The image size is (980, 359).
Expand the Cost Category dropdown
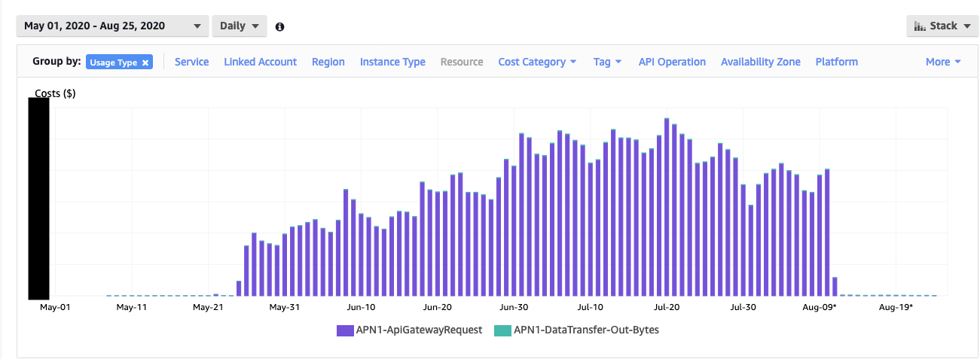pos(537,62)
